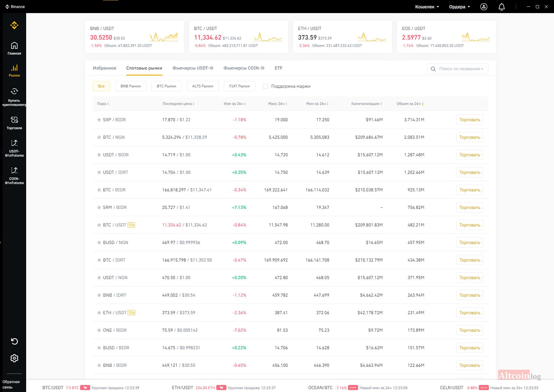Viewport: 554px width, 392px height.
Task: Expand the Кошелек dropdown
Action: (x=427, y=7)
